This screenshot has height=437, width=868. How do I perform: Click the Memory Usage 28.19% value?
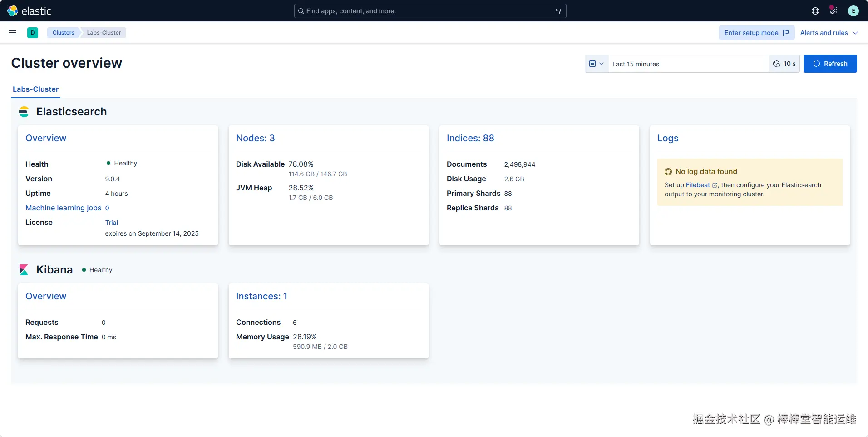coord(305,337)
